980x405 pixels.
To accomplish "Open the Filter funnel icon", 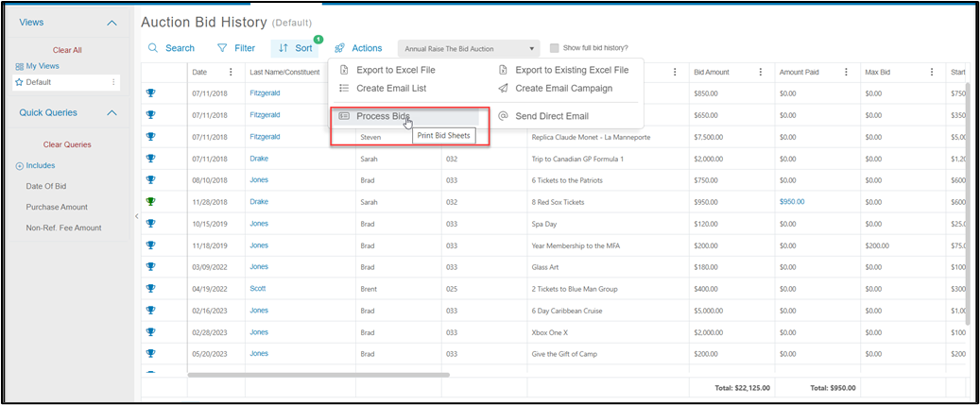I will pyautogui.click(x=222, y=48).
